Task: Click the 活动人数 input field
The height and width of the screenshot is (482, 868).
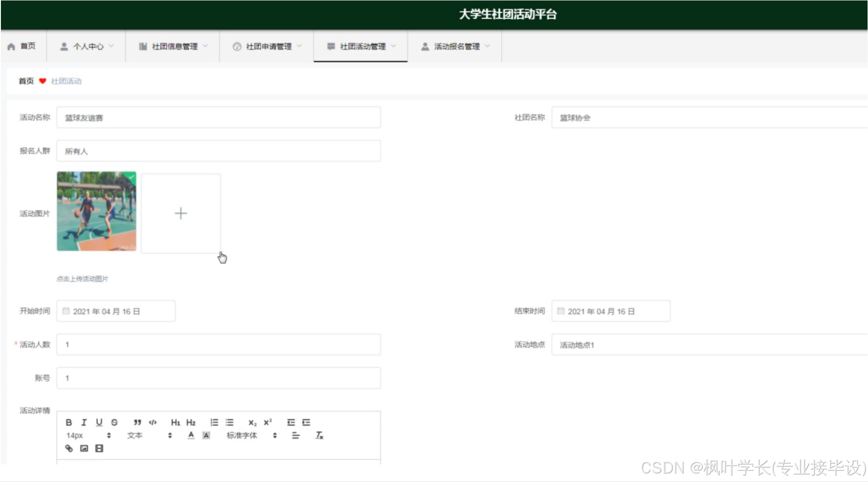Action: [x=219, y=345]
